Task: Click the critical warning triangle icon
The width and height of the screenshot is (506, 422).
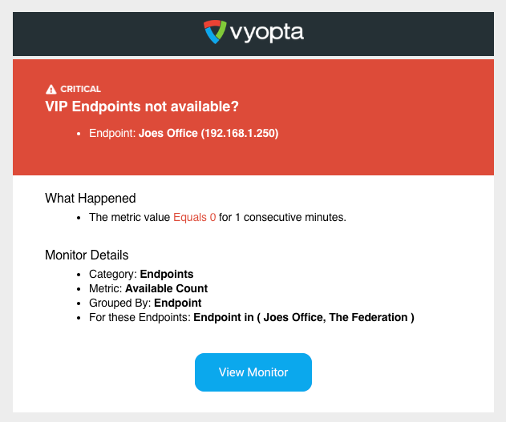Action: pos(51,89)
